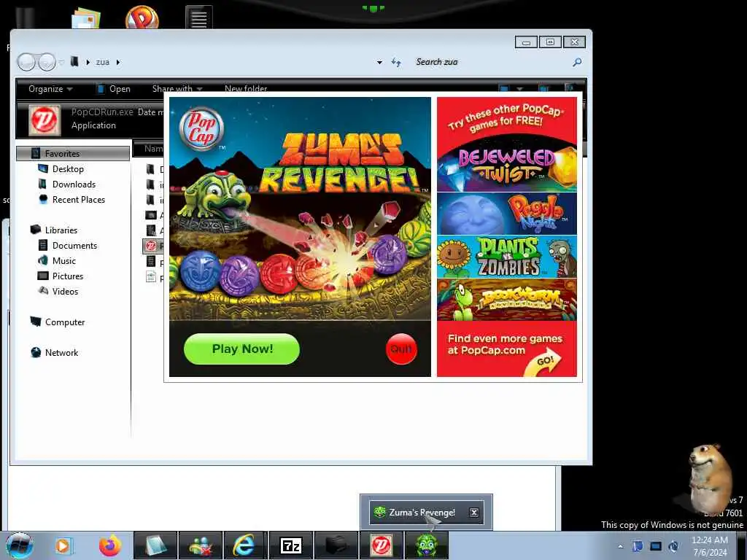
Task: Open the Plants vs. Zombies banner
Action: pyautogui.click(x=506, y=257)
